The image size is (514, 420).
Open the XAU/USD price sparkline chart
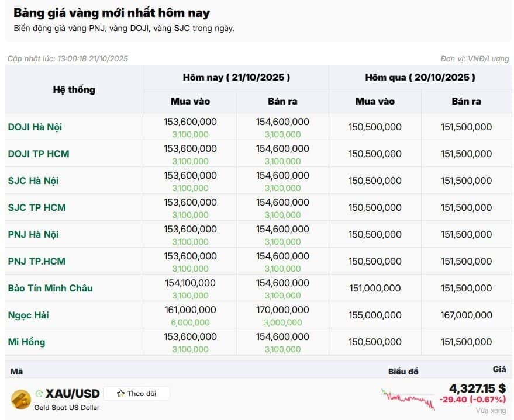(408, 399)
